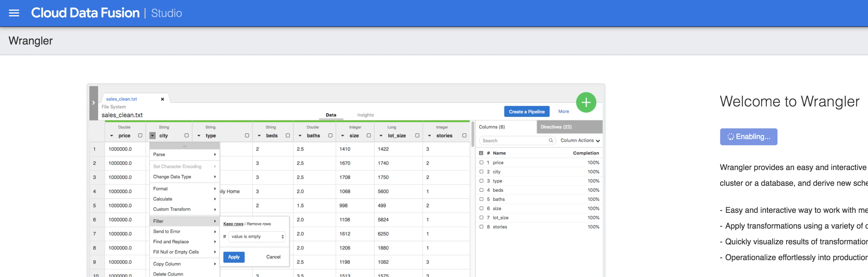Open the Directives (22) tab
The image size is (868, 277).
tap(569, 127)
